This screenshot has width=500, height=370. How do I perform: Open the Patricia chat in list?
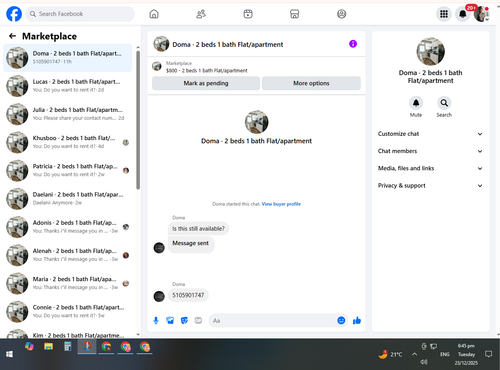pos(68,170)
